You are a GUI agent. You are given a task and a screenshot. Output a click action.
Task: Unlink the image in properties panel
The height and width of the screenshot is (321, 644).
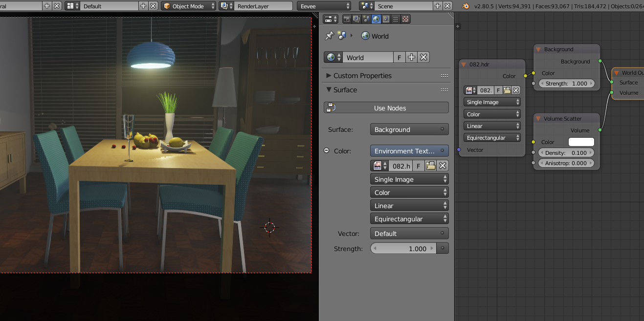pos(443,166)
